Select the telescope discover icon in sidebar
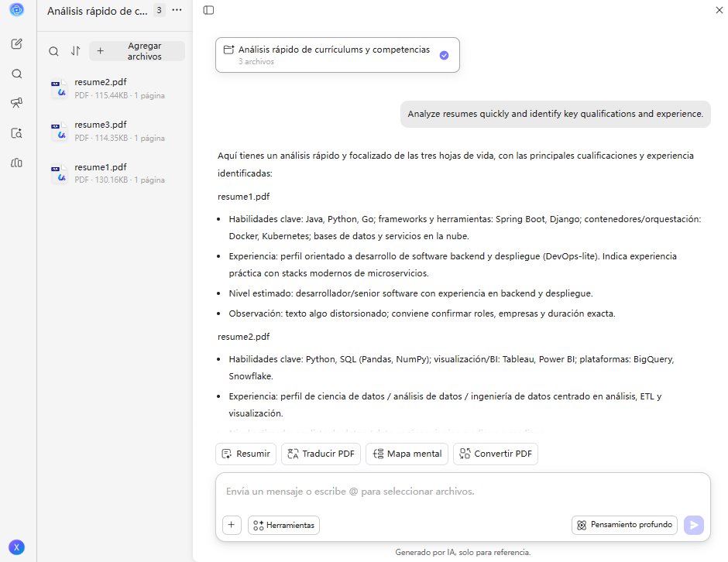Viewport: 728px width, 562px height. pos(16,103)
